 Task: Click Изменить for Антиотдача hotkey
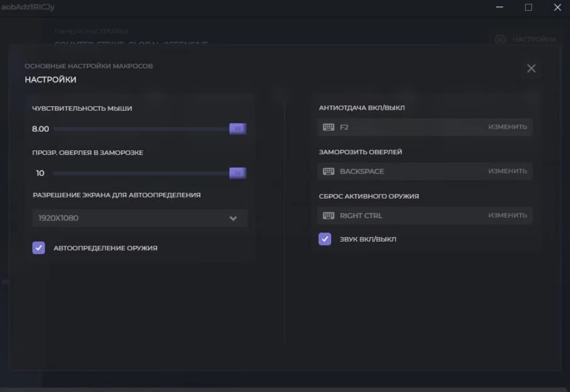click(x=507, y=127)
